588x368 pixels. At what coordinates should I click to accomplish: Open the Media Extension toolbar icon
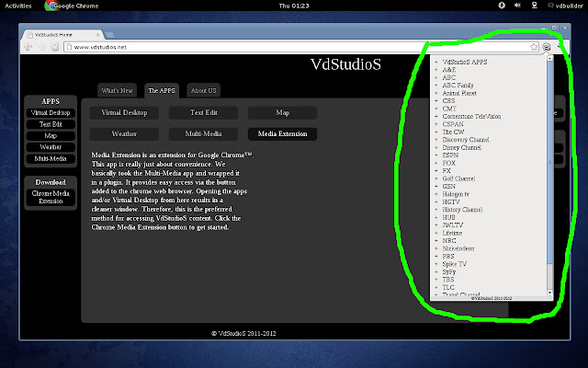[x=547, y=47]
